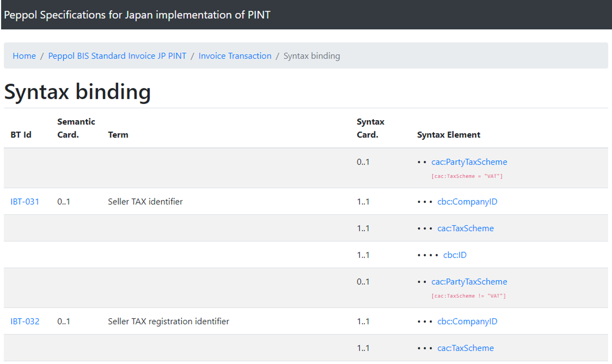Open the cbc:ID syntax element link
Viewport: 612px width, 364px height.
(455, 255)
